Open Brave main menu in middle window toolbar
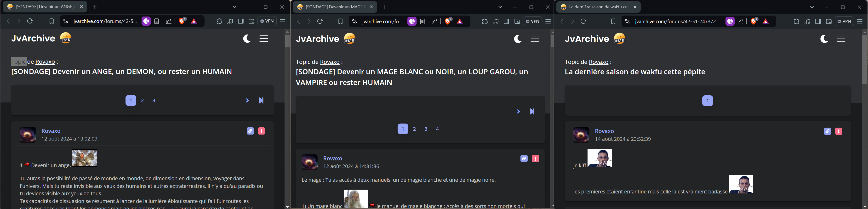868x209 pixels. (x=548, y=21)
